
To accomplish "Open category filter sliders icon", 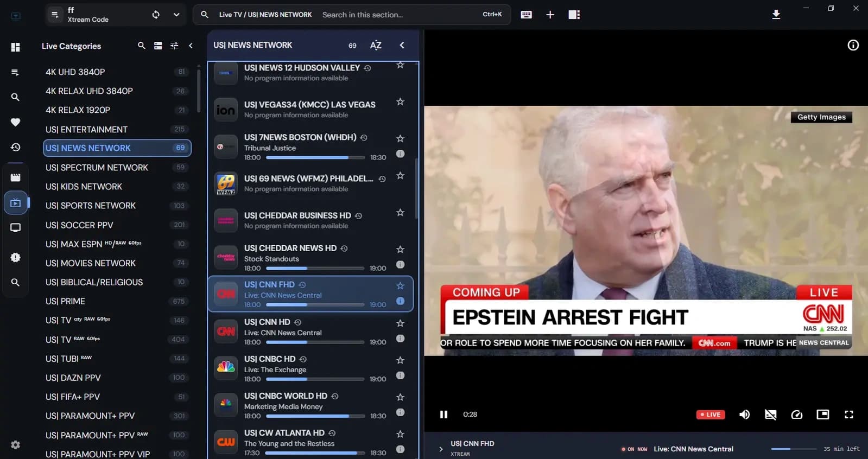I will coord(174,46).
